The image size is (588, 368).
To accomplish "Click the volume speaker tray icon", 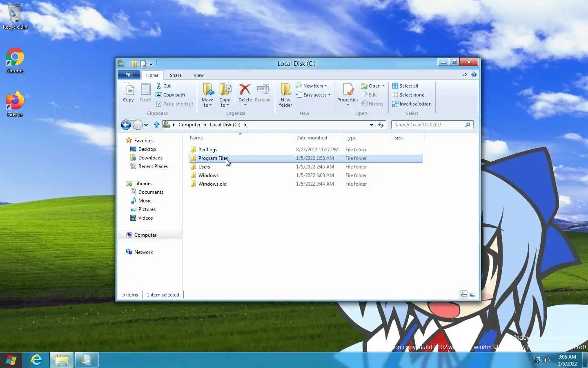I will click(x=547, y=360).
